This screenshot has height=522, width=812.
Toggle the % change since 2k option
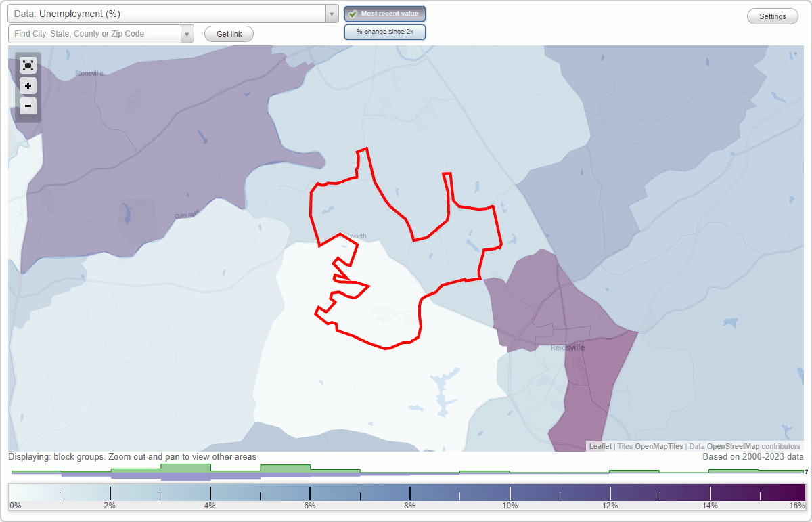pos(384,31)
